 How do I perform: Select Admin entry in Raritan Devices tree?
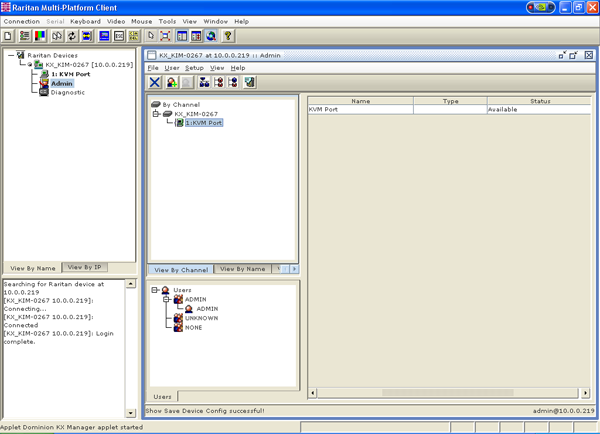click(62, 83)
